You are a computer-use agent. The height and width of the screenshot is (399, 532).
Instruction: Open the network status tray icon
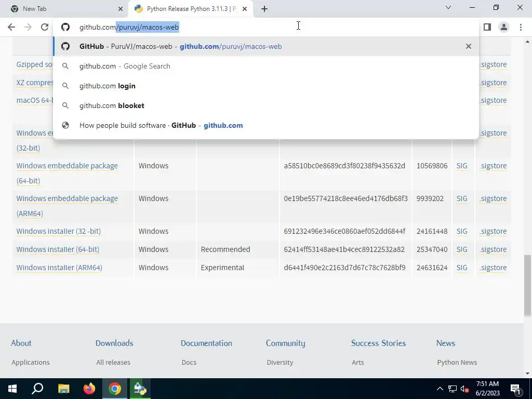point(453,389)
